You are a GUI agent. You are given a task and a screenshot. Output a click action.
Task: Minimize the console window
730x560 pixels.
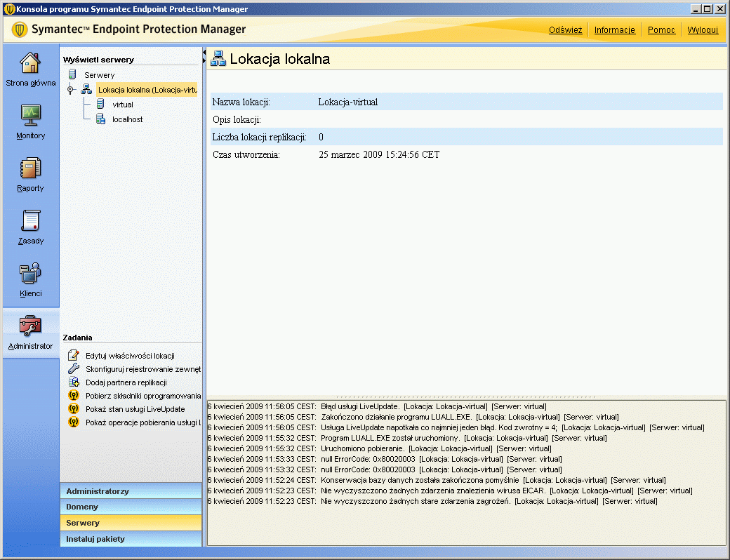696,9
